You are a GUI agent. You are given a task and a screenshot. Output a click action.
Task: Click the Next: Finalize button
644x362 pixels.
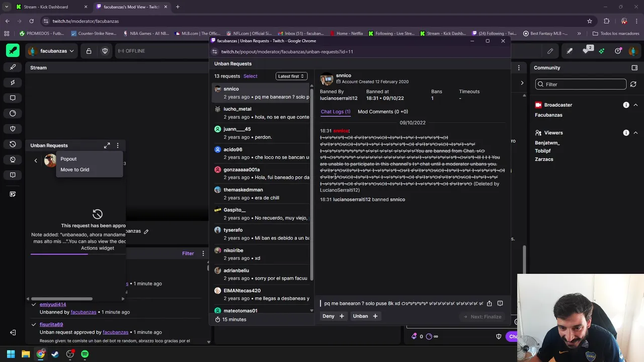coord(482,317)
